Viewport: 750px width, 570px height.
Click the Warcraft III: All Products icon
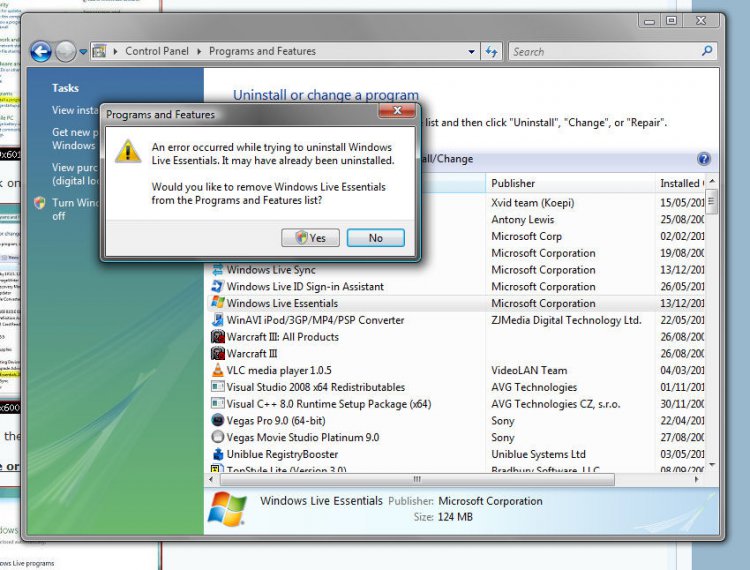point(218,337)
